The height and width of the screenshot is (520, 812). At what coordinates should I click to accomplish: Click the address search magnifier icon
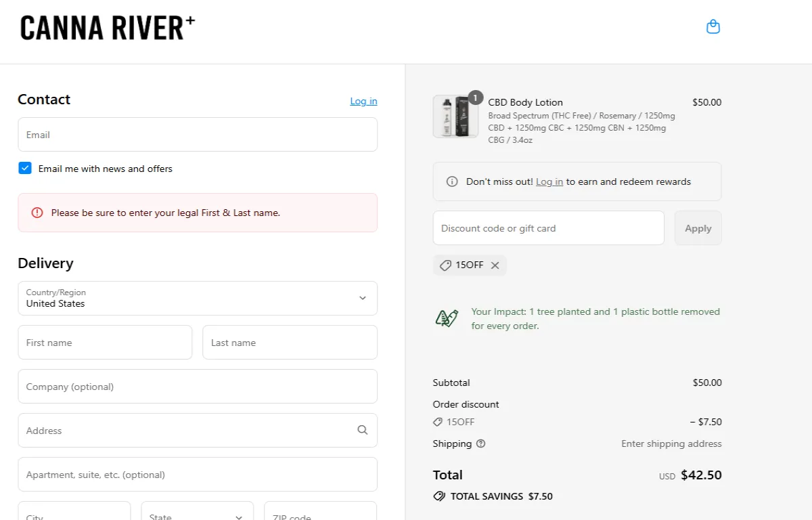[363, 430]
